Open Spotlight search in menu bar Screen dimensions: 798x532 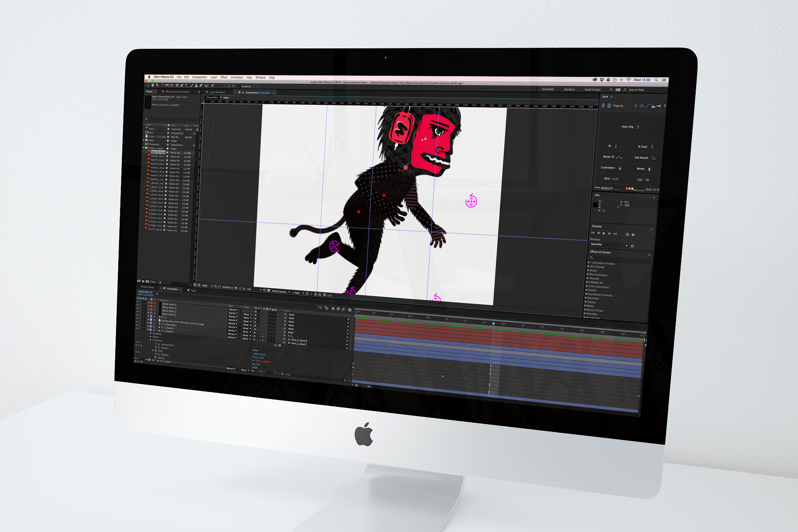click(x=656, y=80)
